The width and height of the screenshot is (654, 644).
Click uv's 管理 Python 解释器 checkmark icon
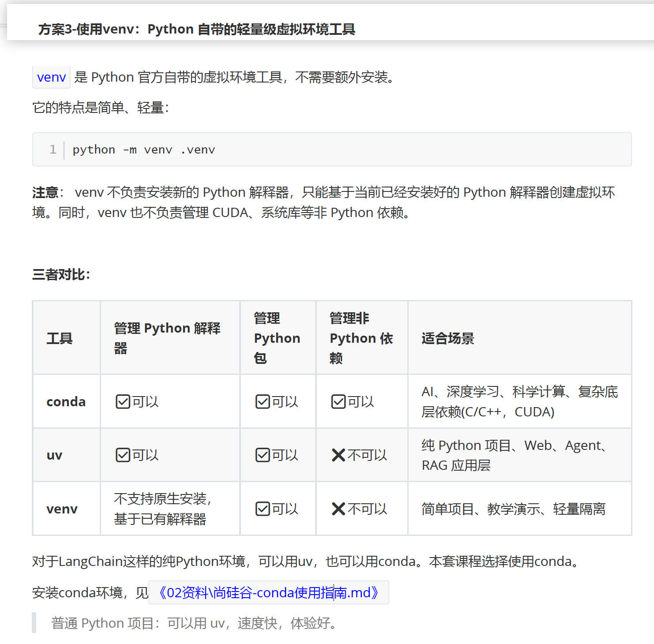pyautogui.click(x=123, y=455)
